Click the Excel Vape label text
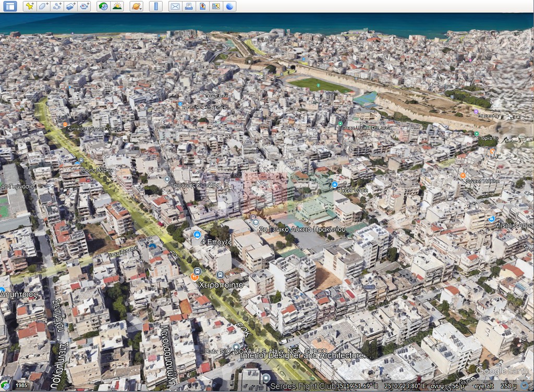The height and width of the screenshot is (392, 534). [x=353, y=190]
